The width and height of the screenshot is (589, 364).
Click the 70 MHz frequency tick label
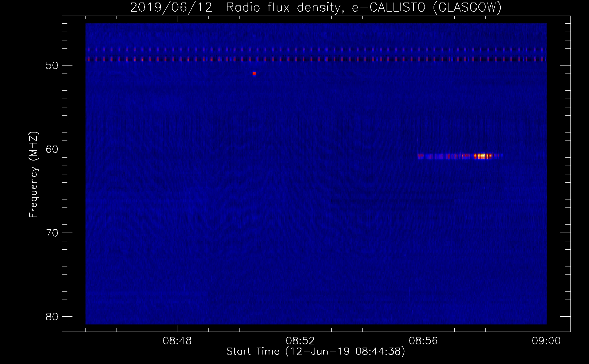pyautogui.click(x=52, y=233)
